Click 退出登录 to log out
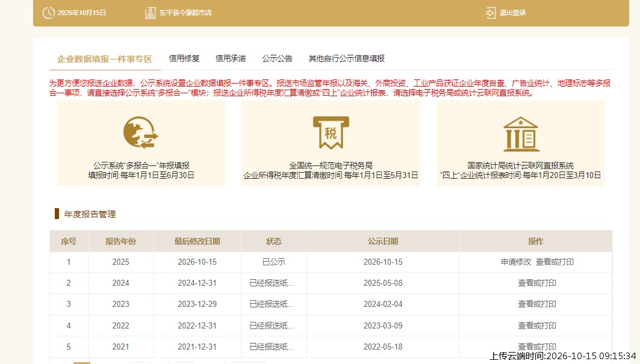This screenshot has height=364, width=640. [512, 13]
